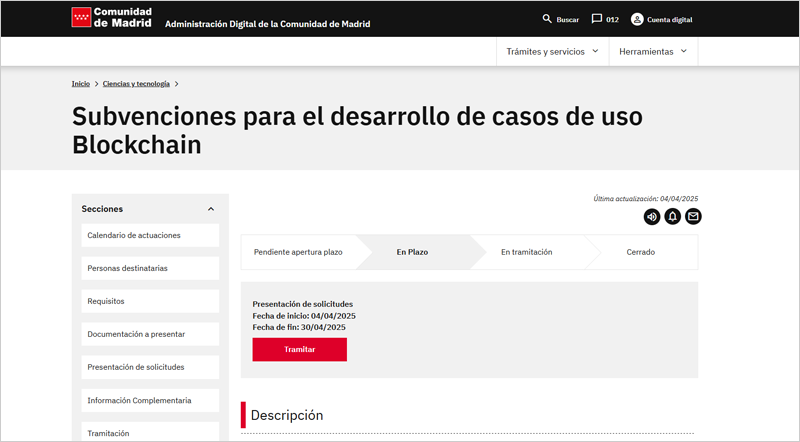Select the Cerrado stage tab
Image resolution: width=800 pixels, height=442 pixels.
click(640, 252)
